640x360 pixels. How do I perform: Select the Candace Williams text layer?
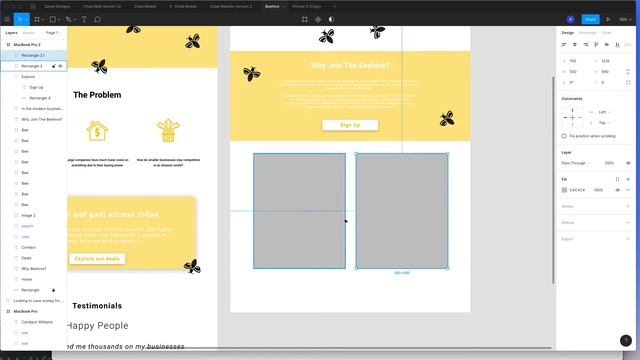[34, 322]
